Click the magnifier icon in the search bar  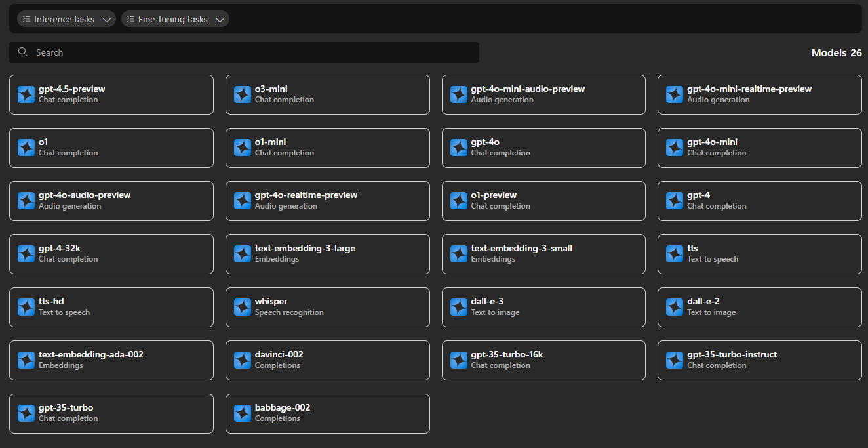click(x=23, y=52)
